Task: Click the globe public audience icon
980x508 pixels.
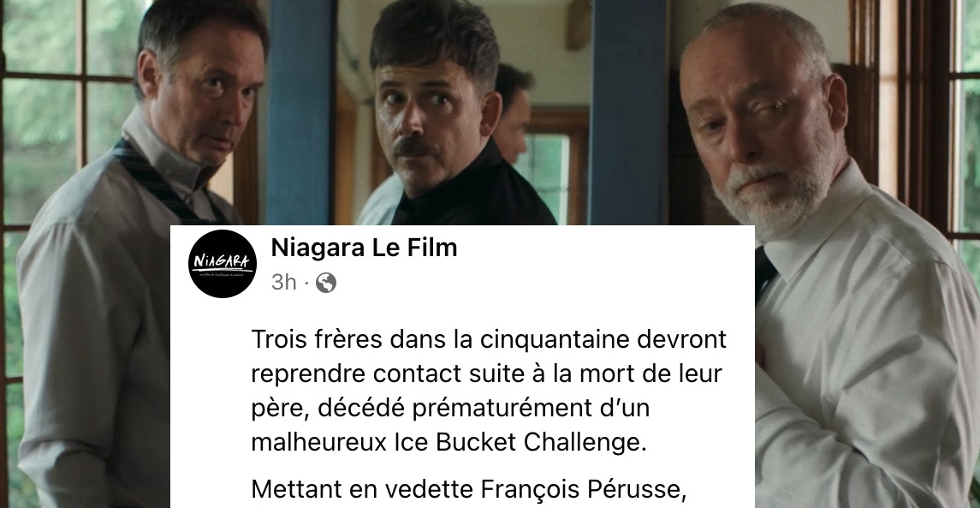Action: click(x=325, y=283)
